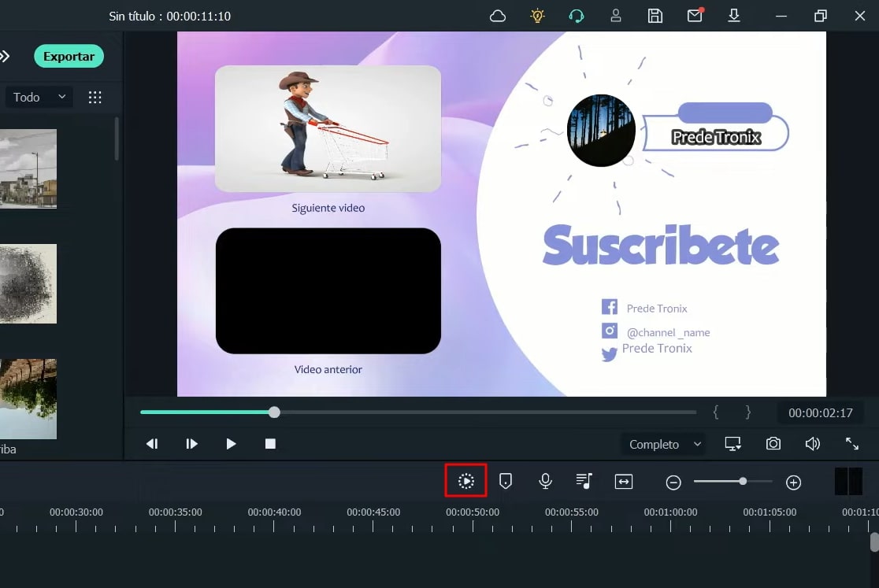Stop the preview playback
This screenshot has height=588, width=879.
pyautogui.click(x=270, y=444)
